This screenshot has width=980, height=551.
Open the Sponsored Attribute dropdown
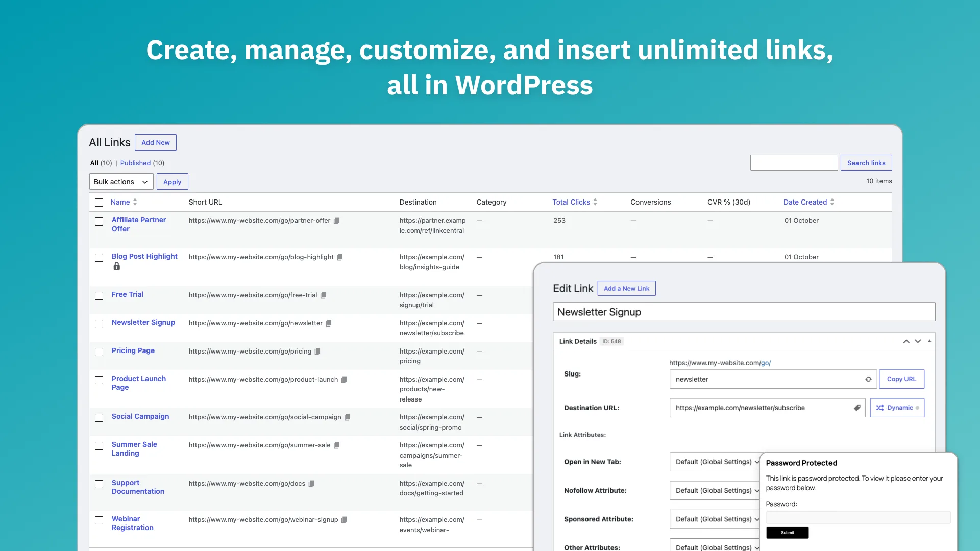tap(715, 519)
